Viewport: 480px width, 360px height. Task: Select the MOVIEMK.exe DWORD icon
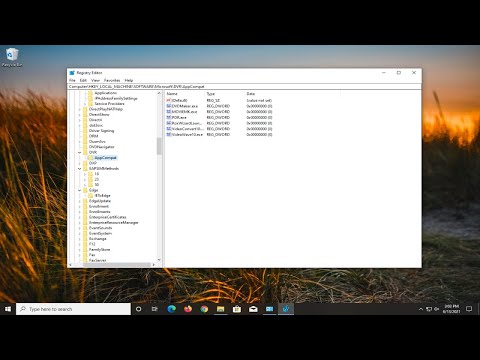click(169, 112)
